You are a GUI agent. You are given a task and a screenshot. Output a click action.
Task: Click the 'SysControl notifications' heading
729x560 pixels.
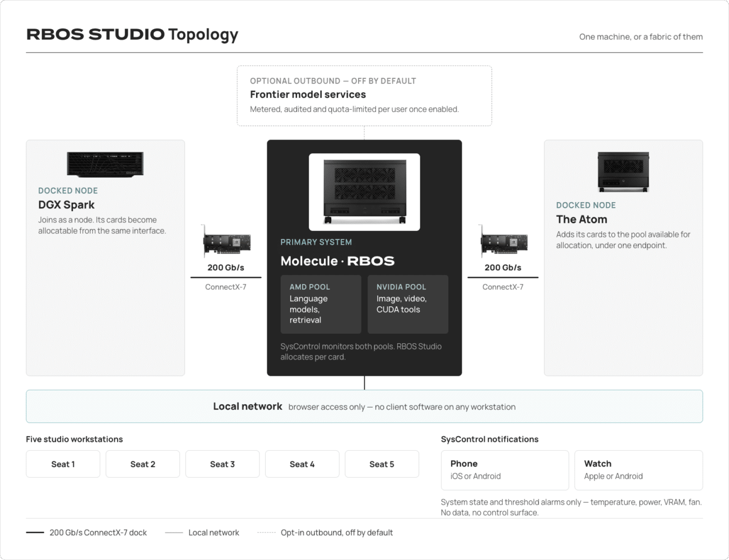490,439
